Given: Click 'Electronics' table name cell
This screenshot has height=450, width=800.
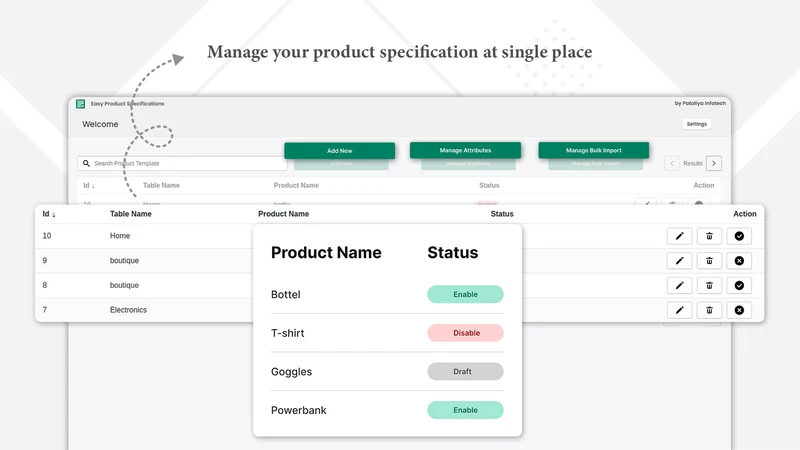Looking at the screenshot, I should coord(128,310).
